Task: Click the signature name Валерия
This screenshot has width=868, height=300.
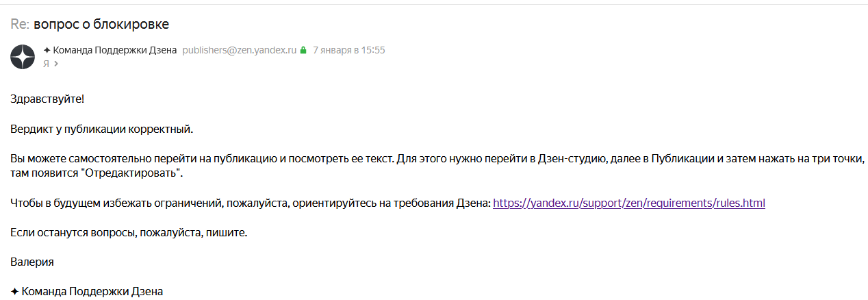Action: tap(32, 262)
